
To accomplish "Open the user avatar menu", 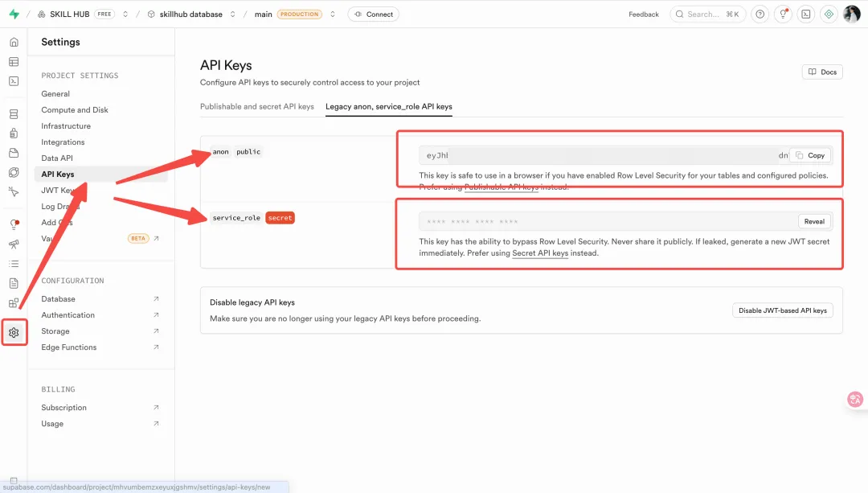I will pyautogui.click(x=851, y=14).
